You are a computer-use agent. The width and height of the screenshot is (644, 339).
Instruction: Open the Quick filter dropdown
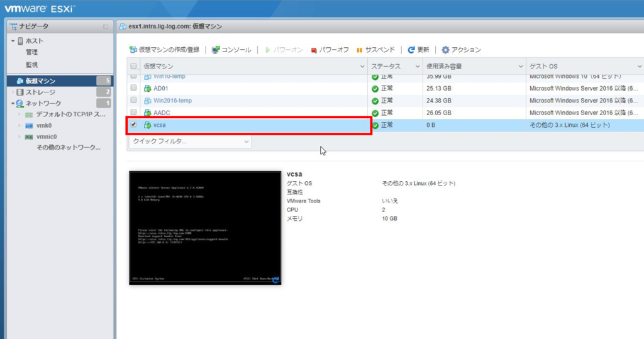(x=190, y=142)
